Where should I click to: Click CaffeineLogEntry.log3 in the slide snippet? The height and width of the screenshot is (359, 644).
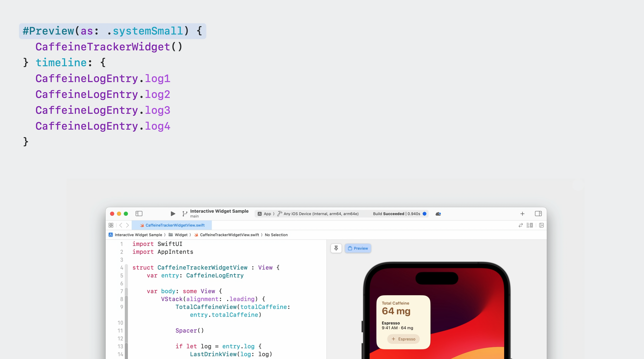tap(103, 110)
